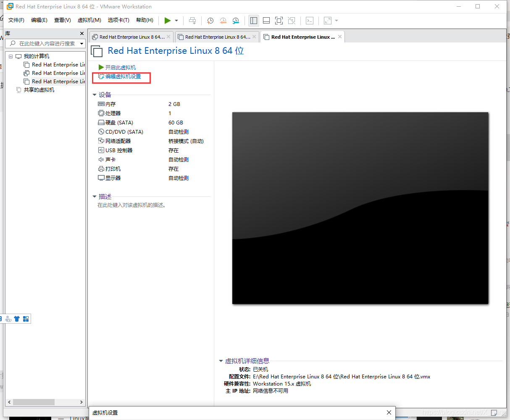Click the Unity mode toolbar icon
This screenshot has height=420, width=510.
[x=292, y=21]
